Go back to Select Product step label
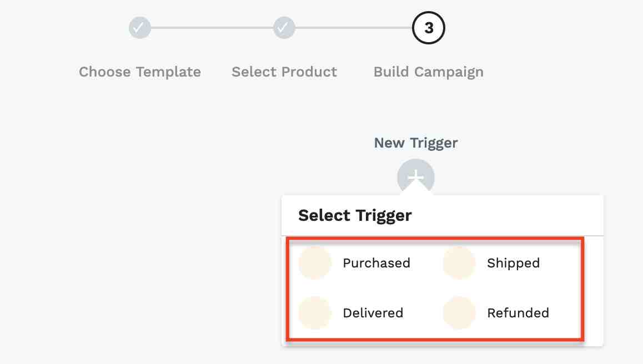643x364 pixels. (284, 72)
